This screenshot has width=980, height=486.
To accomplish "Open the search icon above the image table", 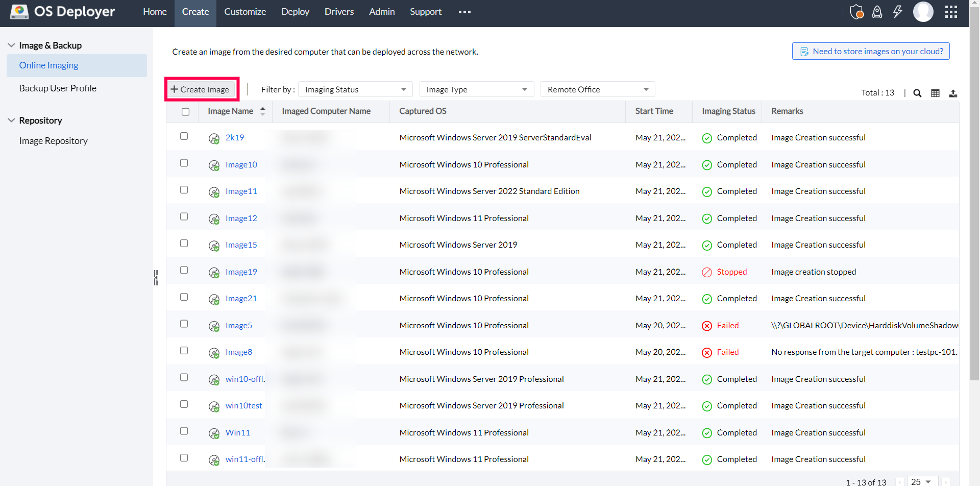I will tap(917, 93).
